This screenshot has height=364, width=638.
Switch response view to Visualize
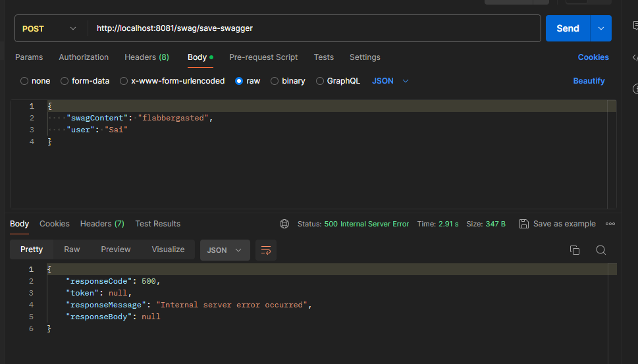click(x=168, y=249)
